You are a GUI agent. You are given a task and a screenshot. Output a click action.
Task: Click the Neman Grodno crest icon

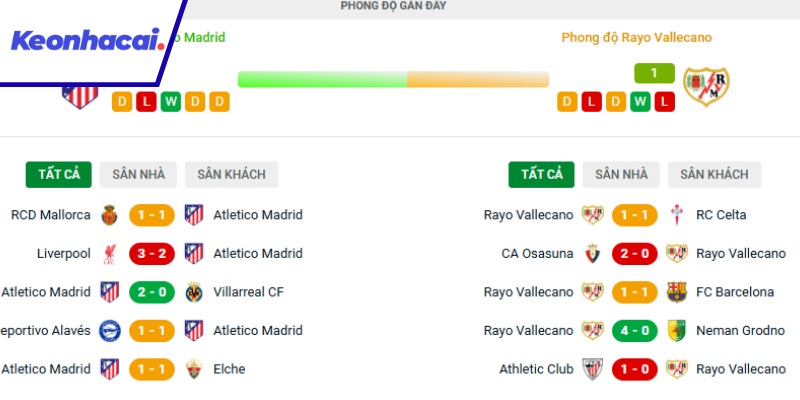click(677, 331)
